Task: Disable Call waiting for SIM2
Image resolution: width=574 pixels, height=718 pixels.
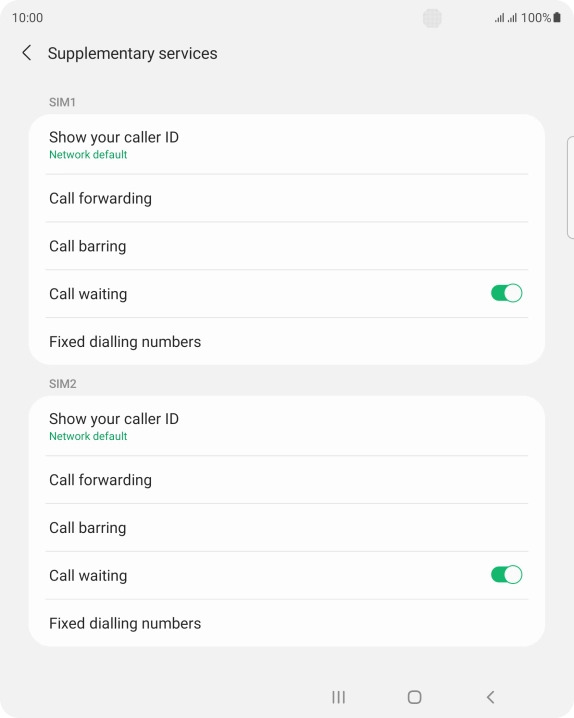Action: 506,575
